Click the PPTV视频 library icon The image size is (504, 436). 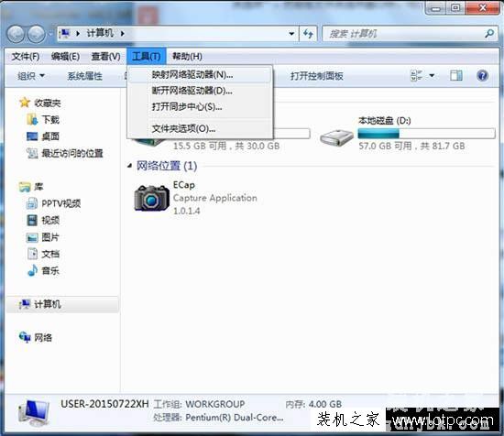tap(32, 203)
